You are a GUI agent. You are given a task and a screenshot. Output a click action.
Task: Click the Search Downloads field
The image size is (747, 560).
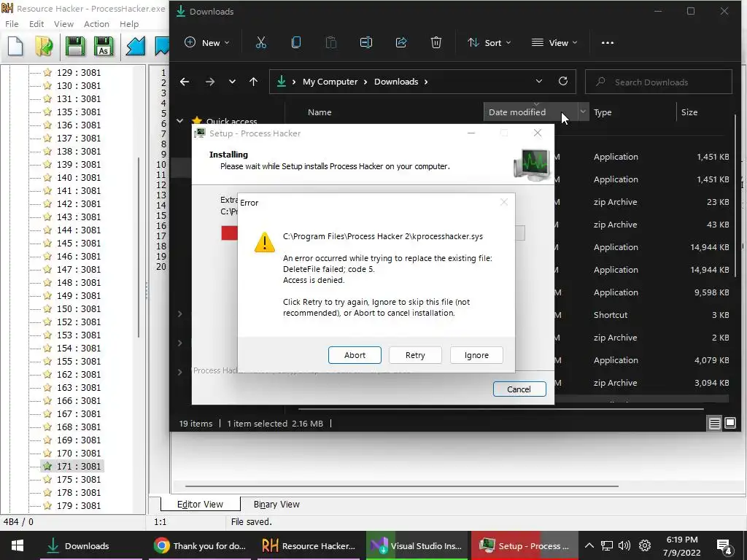point(659,82)
